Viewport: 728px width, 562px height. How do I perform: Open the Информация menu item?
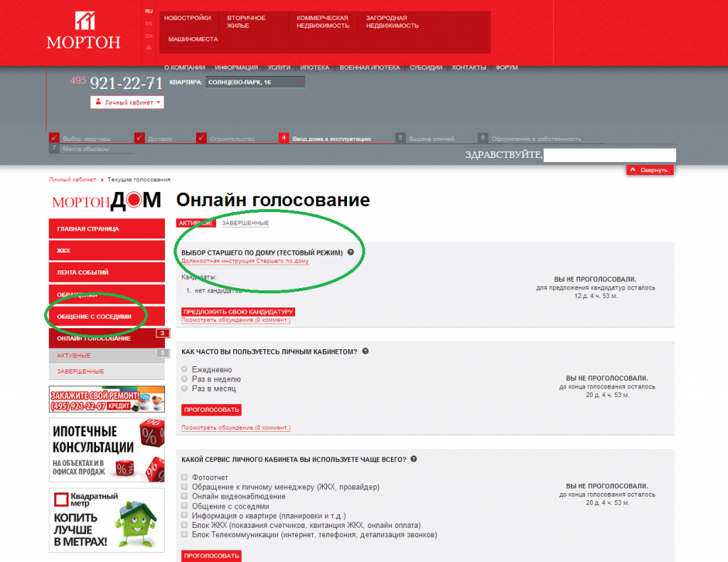[236, 68]
